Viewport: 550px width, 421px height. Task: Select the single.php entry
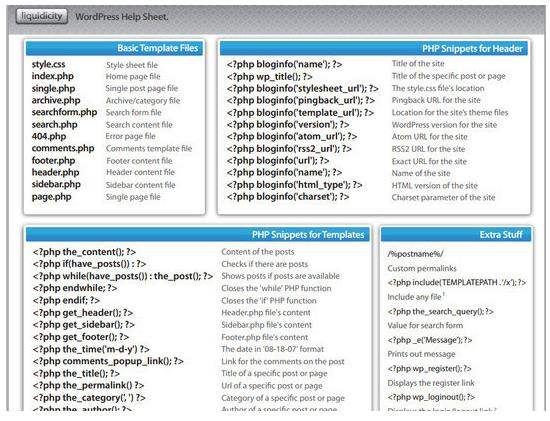[x=53, y=88]
